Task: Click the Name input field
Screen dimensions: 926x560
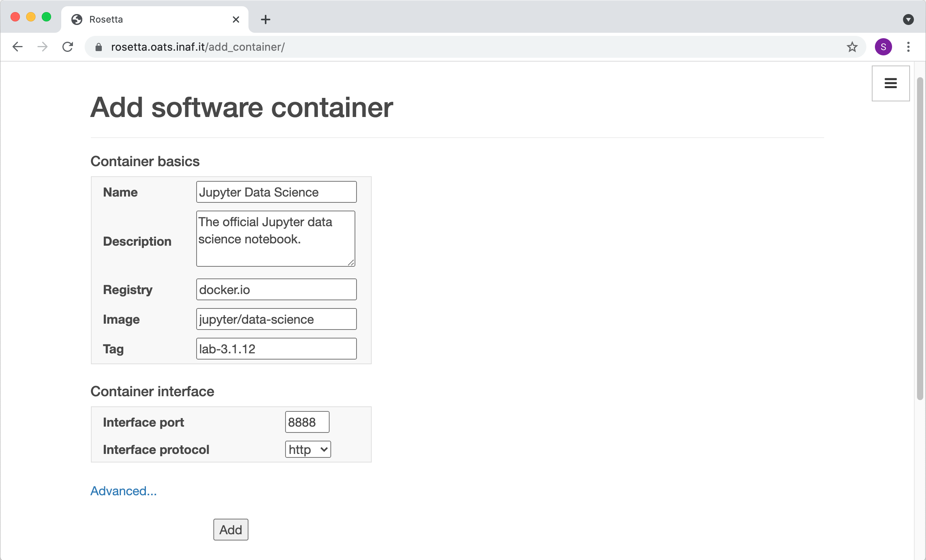Action: point(276,192)
